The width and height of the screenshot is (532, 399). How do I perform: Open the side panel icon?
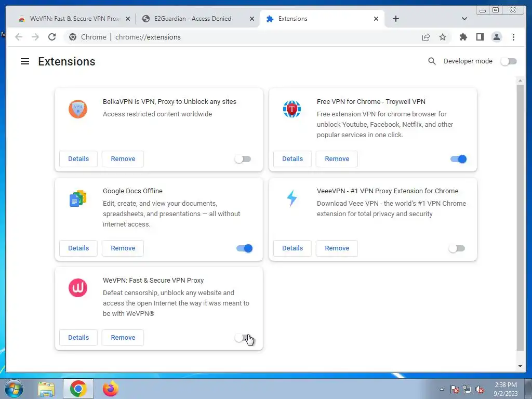480,37
